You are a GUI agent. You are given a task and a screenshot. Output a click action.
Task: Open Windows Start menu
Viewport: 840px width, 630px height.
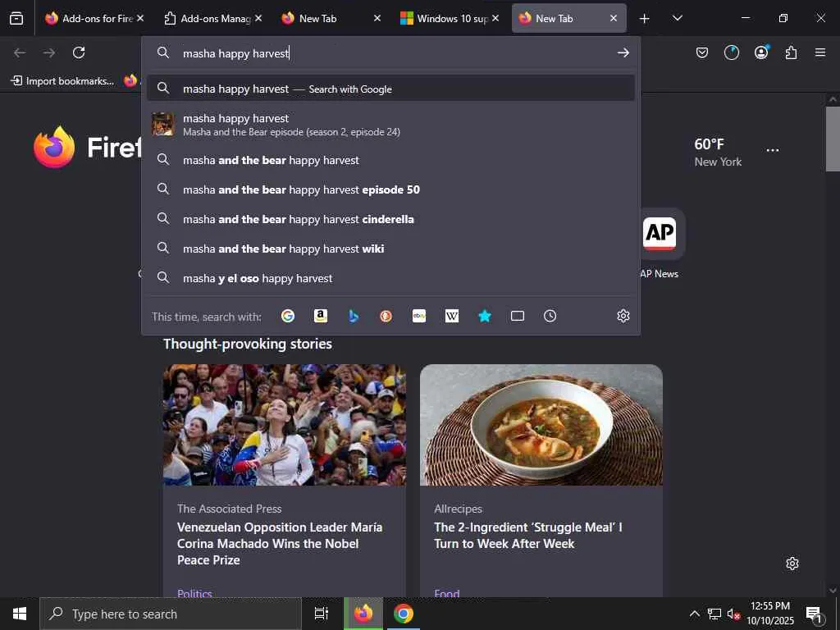tap(20, 614)
